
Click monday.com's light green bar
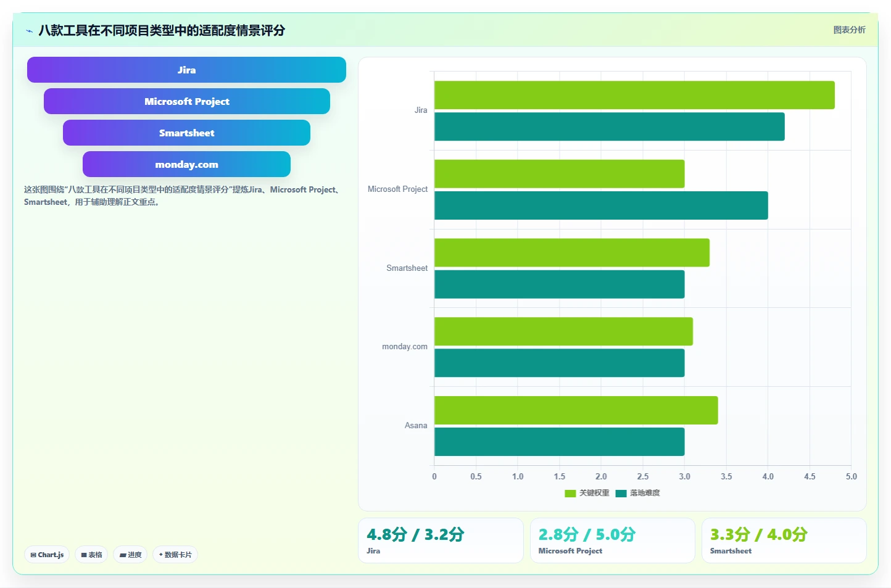pos(563,331)
